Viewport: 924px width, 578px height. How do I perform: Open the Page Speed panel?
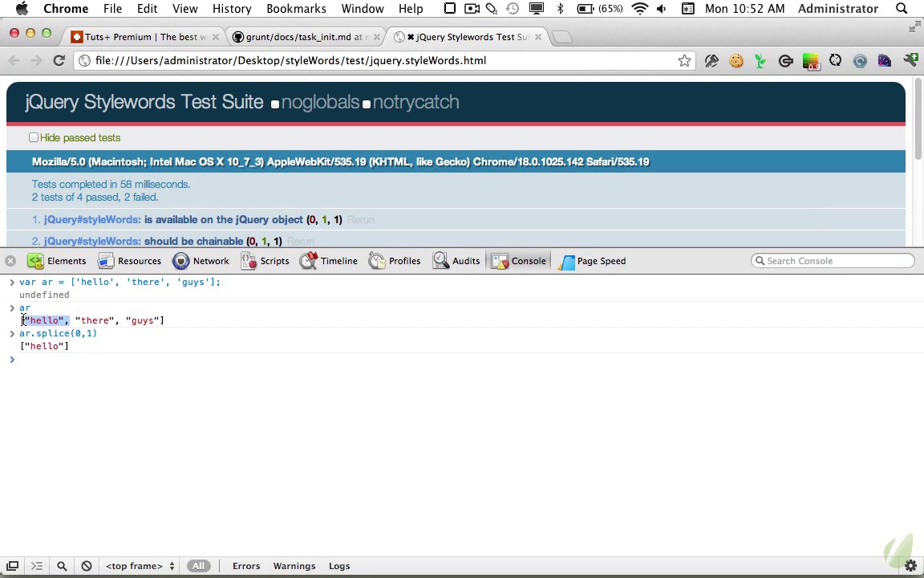click(x=592, y=261)
